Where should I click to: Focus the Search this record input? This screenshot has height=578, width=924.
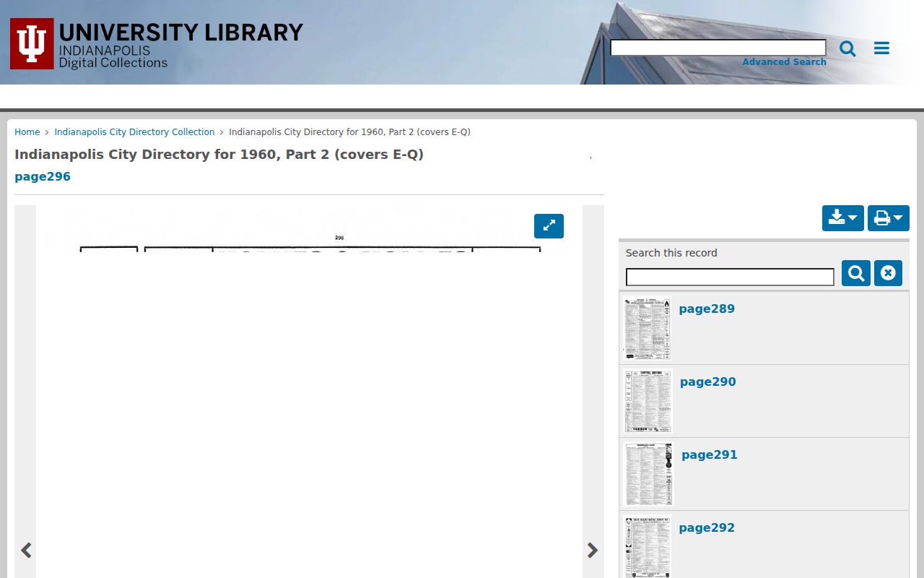click(730, 277)
